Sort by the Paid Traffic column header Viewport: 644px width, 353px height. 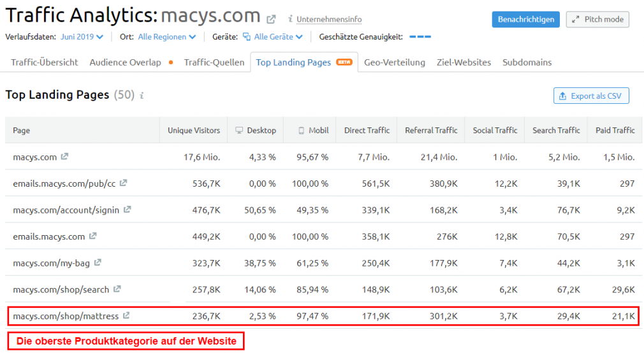coord(615,130)
